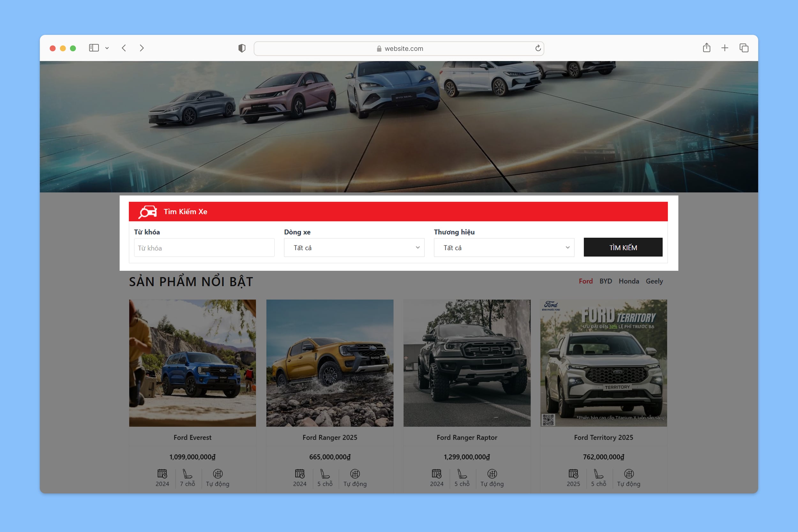Image resolution: width=798 pixels, height=532 pixels.
Task: Expand the Thương hiệu dropdown
Action: click(504, 248)
